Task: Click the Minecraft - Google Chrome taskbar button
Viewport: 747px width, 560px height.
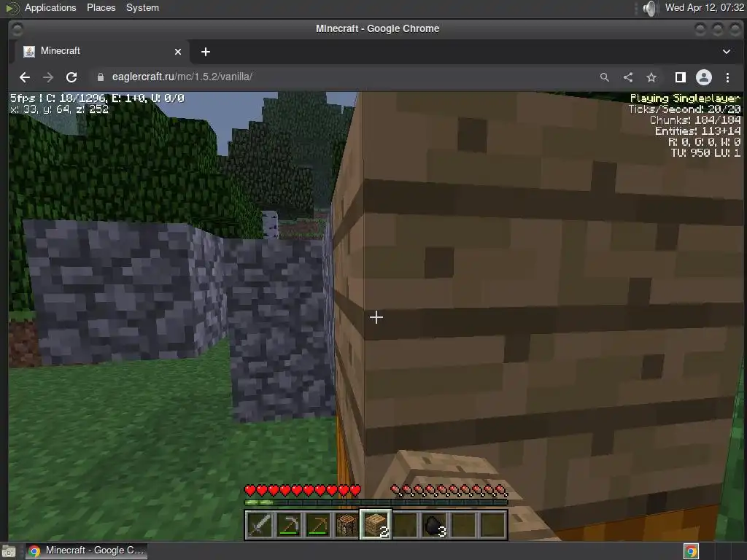Action: click(86, 551)
